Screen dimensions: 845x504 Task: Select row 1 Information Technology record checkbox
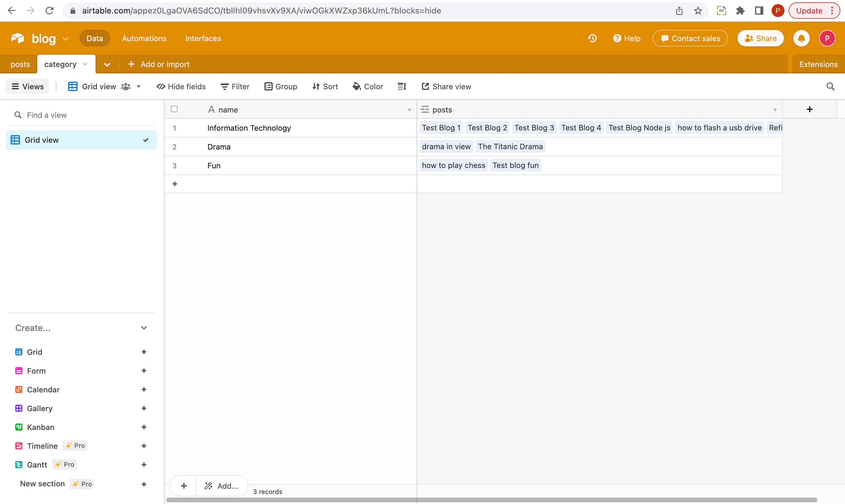point(174,128)
